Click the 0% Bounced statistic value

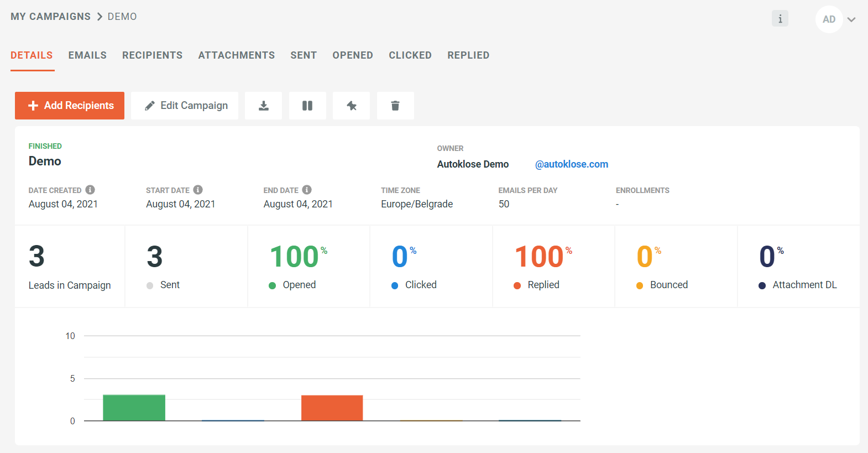pyautogui.click(x=649, y=257)
